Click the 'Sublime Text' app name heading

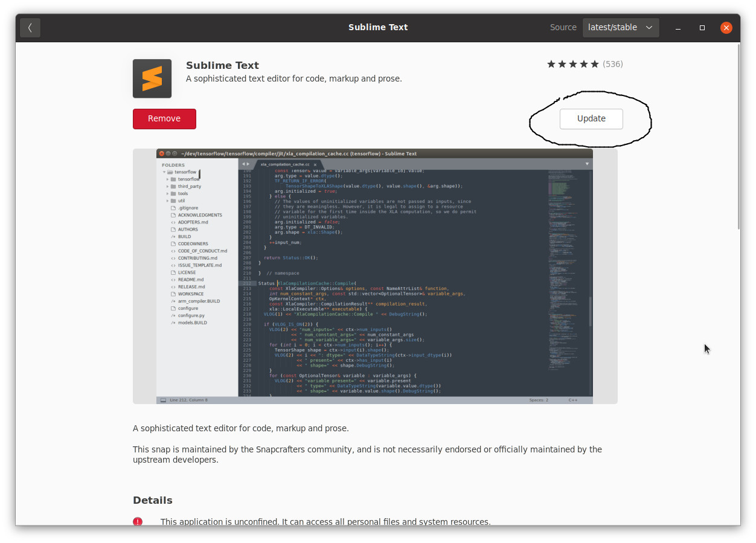coord(222,65)
